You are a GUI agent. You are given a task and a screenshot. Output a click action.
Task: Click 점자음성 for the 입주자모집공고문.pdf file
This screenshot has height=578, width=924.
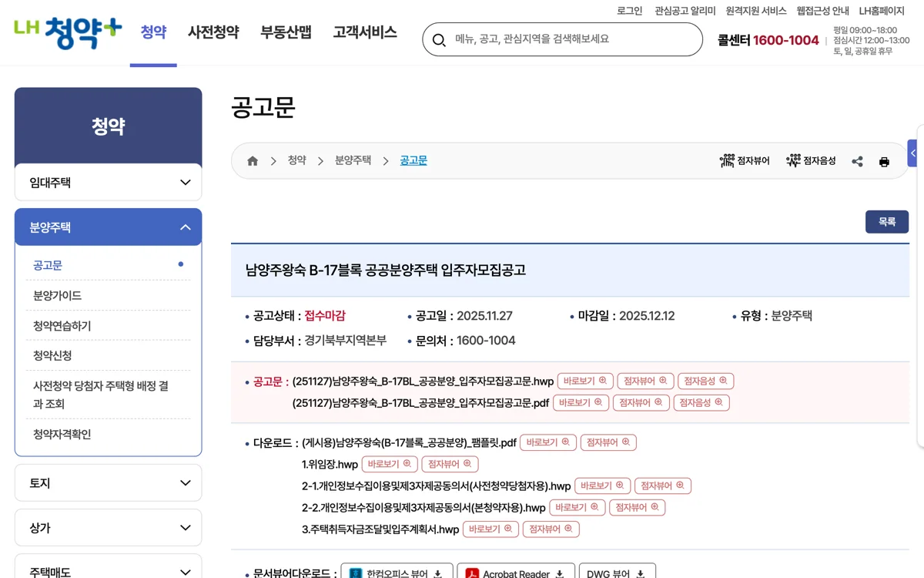tap(701, 402)
